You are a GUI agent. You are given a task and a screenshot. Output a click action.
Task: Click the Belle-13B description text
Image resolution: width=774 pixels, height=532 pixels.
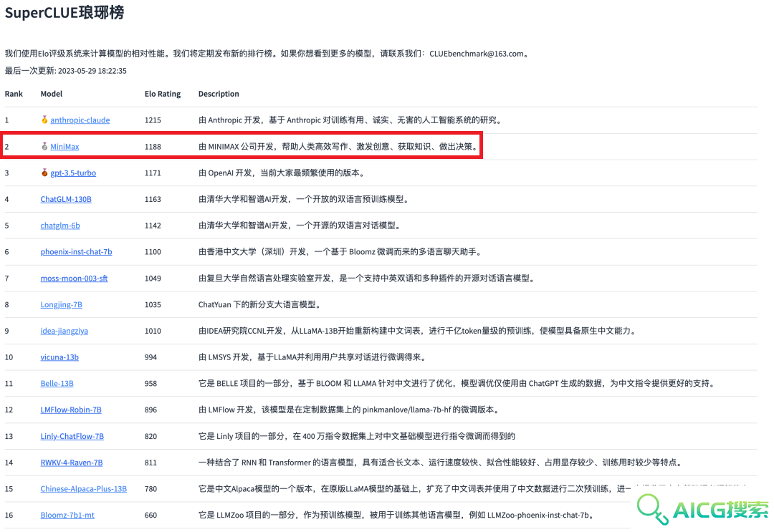pyautogui.click(x=457, y=383)
